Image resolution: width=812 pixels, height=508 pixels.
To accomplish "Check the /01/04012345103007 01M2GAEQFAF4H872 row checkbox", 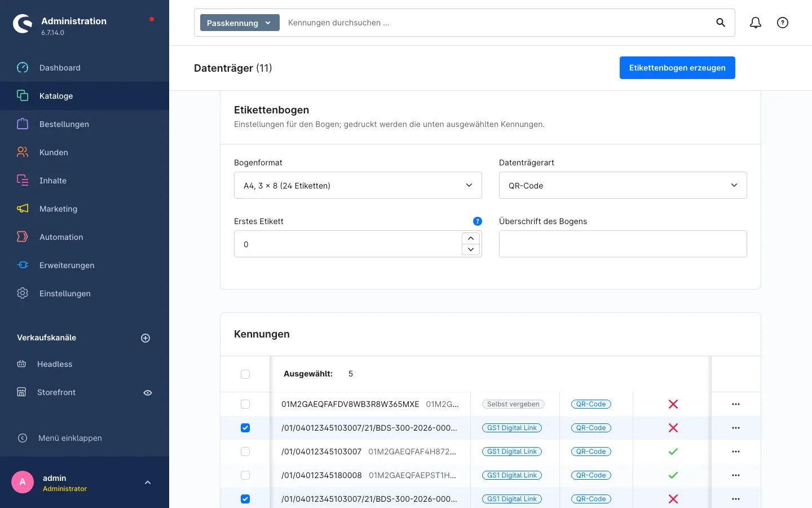I will point(245,452).
